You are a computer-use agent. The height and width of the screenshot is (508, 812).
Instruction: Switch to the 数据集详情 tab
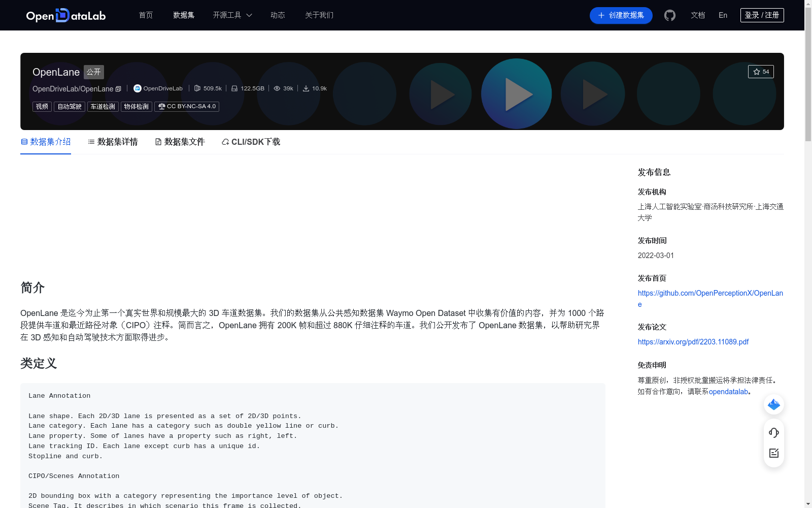click(113, 142)
